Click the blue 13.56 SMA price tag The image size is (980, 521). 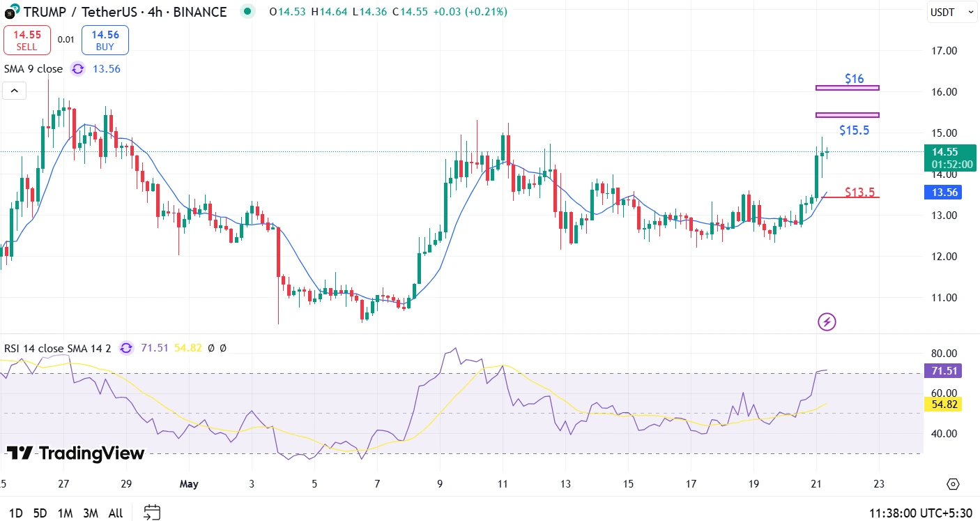coord(942,193)
